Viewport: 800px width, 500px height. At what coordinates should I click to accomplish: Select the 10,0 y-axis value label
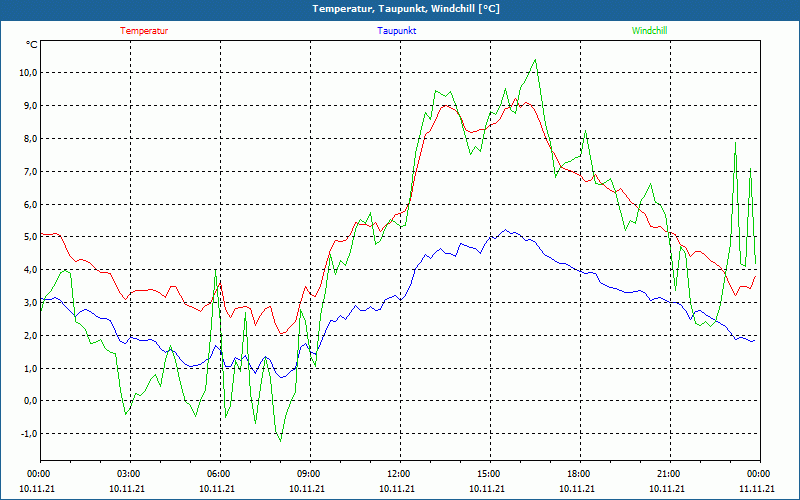coord(27,73)
